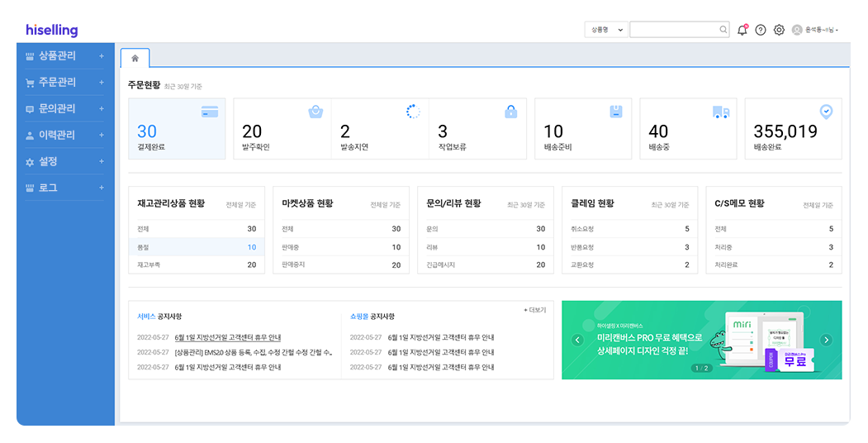
Task: Click the 로그 sidebar icon
Action: tap(30, 188)
